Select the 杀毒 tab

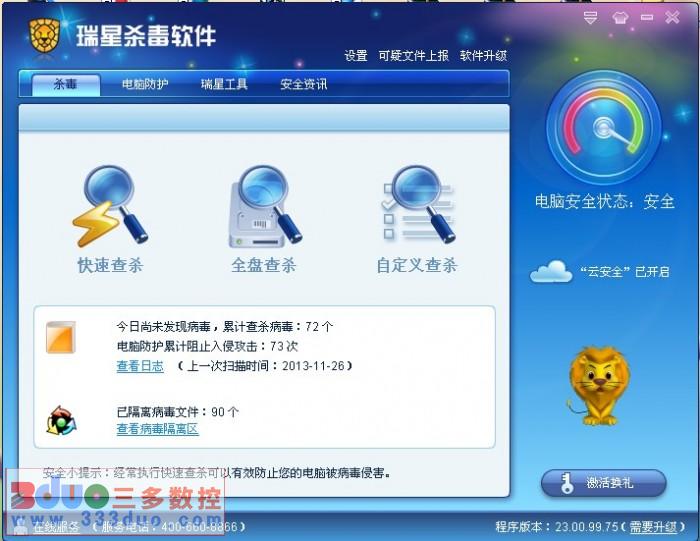point(66,84)
